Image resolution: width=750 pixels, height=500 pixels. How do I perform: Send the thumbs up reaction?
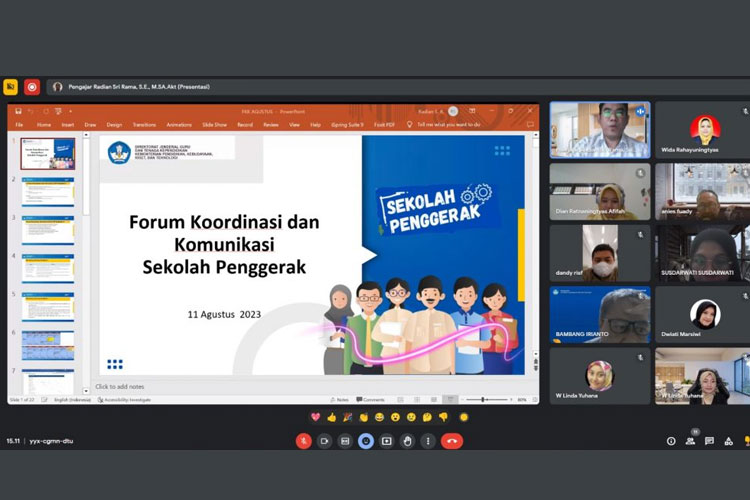tap(332, 417)
